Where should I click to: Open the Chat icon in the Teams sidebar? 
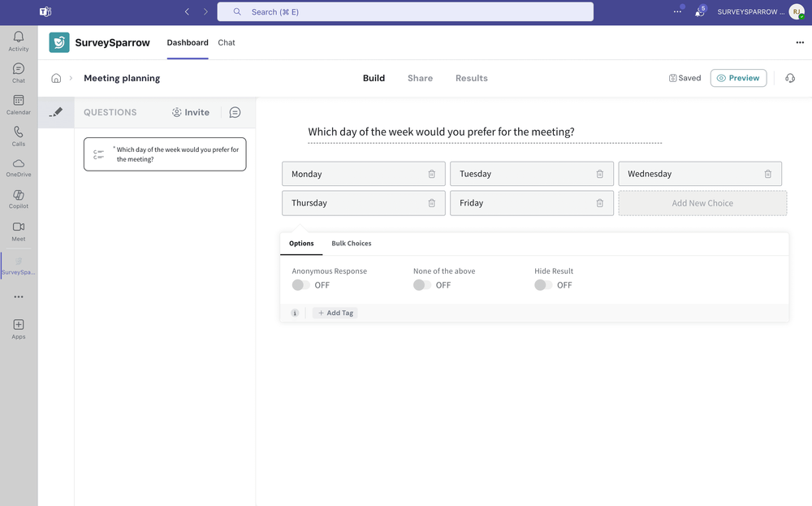pyautogui.click(x=18, y=71)
